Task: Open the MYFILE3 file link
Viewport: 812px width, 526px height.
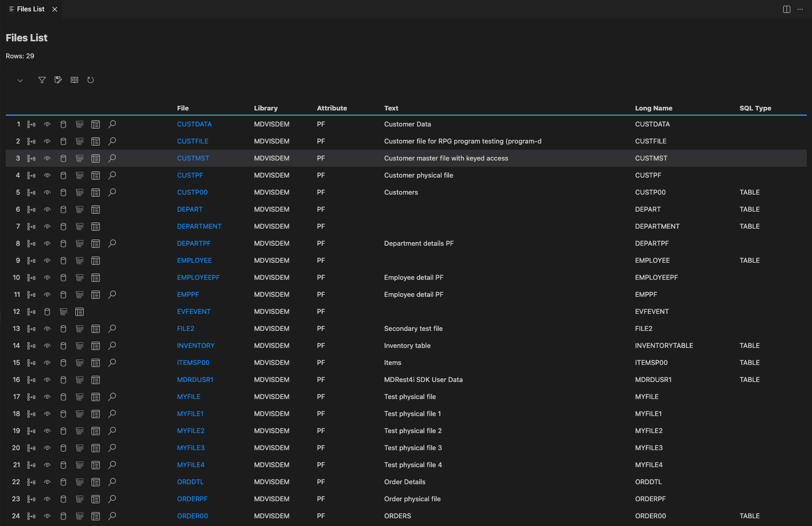Action: (191, 448)
